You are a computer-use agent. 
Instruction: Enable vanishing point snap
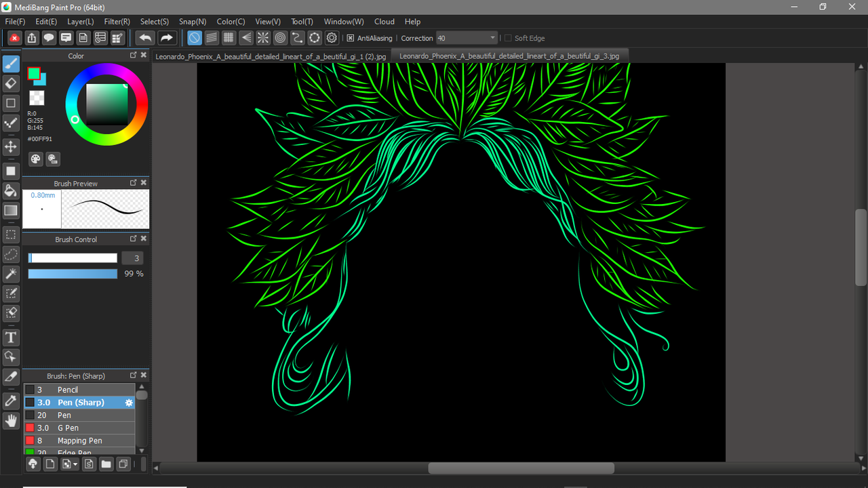click(x=246, y=38)
